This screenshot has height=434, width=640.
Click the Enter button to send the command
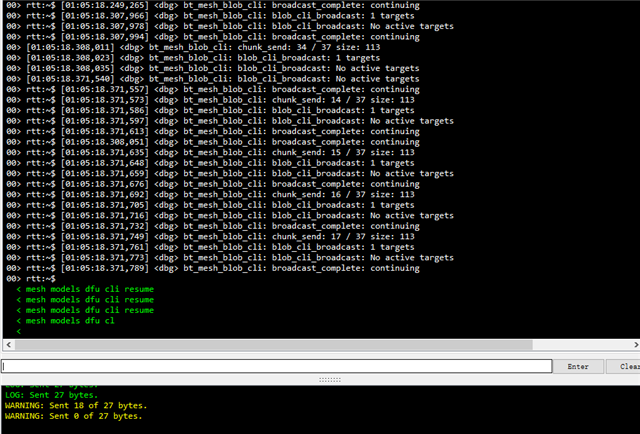pos(578,366)
